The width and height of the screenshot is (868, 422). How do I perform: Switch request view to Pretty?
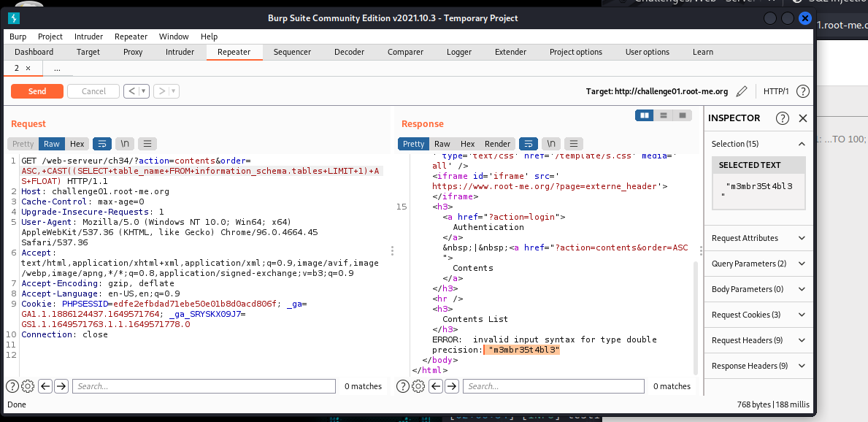point(23,144)
